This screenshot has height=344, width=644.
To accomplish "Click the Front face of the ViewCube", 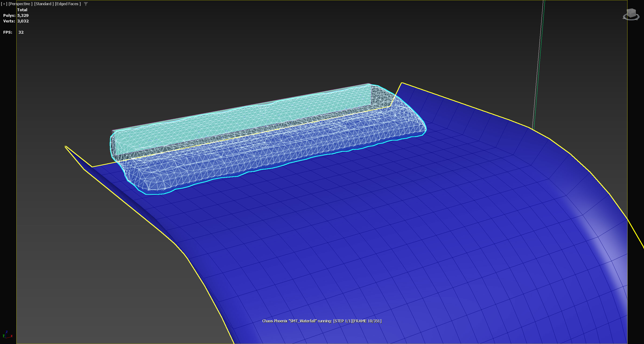I will (633, 14).
